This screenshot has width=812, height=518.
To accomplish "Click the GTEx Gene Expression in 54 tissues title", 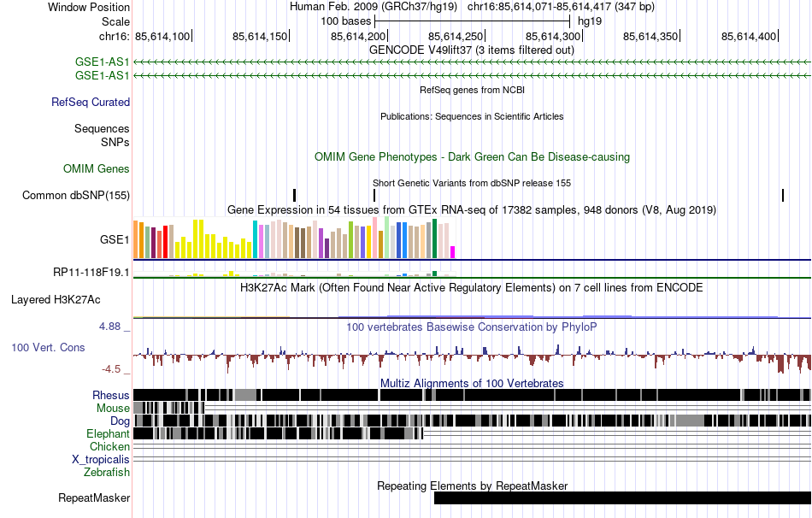I will (472, 209).
